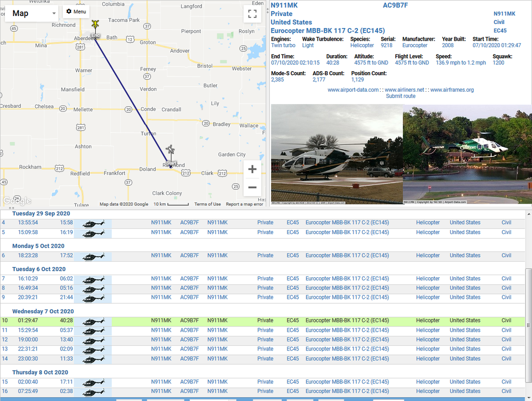This screenshot has width=532, height=401.
Task: Click helicopter icon in flight row 16
Action: 93,392
